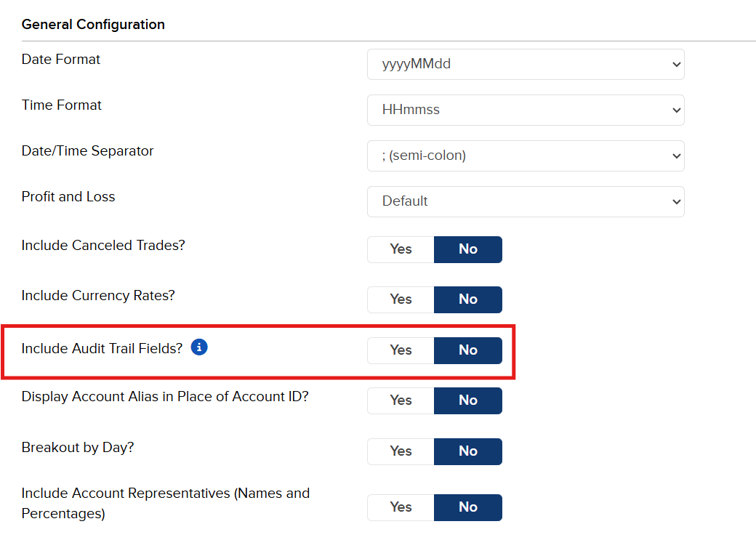Set Breakout by Day to No

click(x=467, y=451)
